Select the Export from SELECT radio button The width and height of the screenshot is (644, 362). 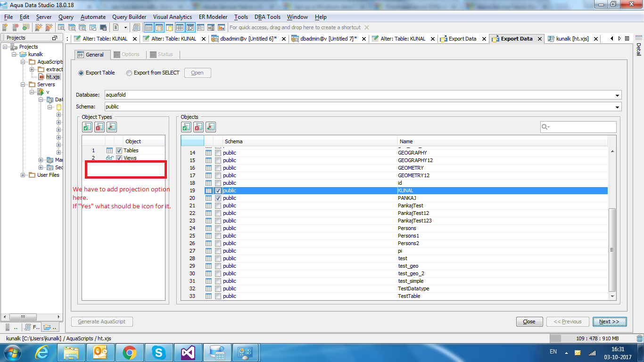[x=129, y=73]
